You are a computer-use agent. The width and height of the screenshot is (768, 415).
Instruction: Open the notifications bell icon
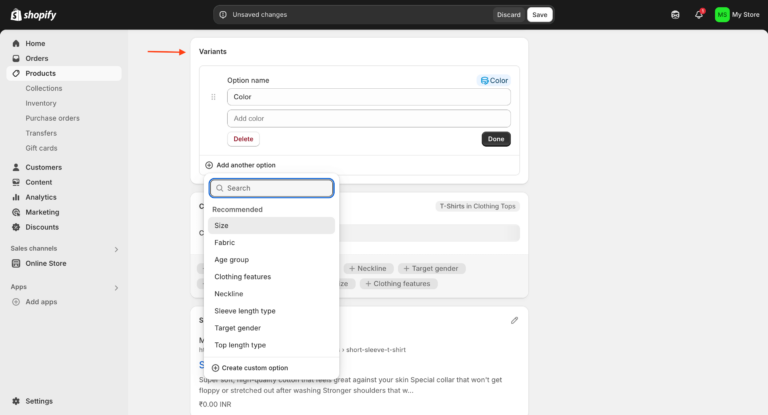tap(699, 15)
